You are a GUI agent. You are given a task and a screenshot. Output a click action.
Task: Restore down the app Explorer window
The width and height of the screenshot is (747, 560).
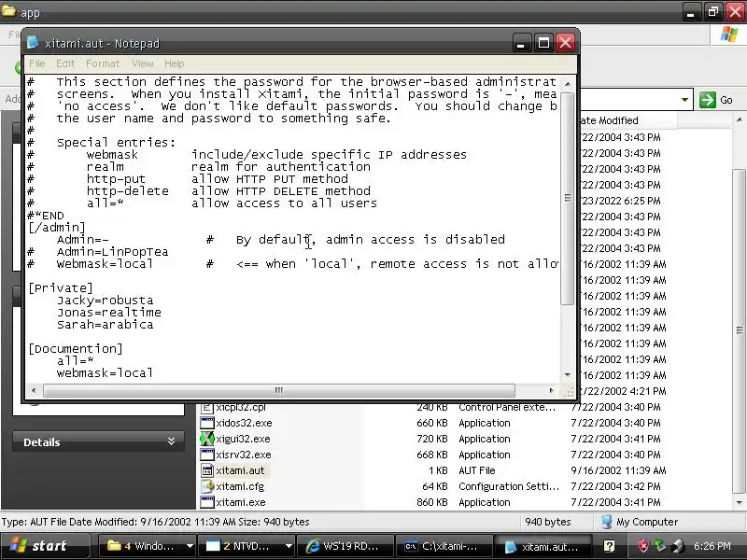point(712,12)
